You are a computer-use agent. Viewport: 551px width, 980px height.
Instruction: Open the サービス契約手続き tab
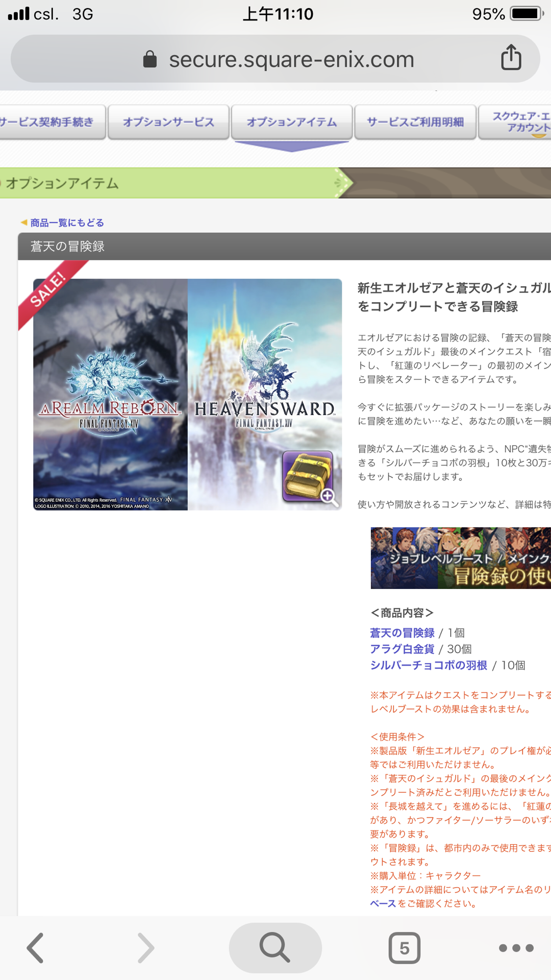pyautogui.click(x=52, y=122)
